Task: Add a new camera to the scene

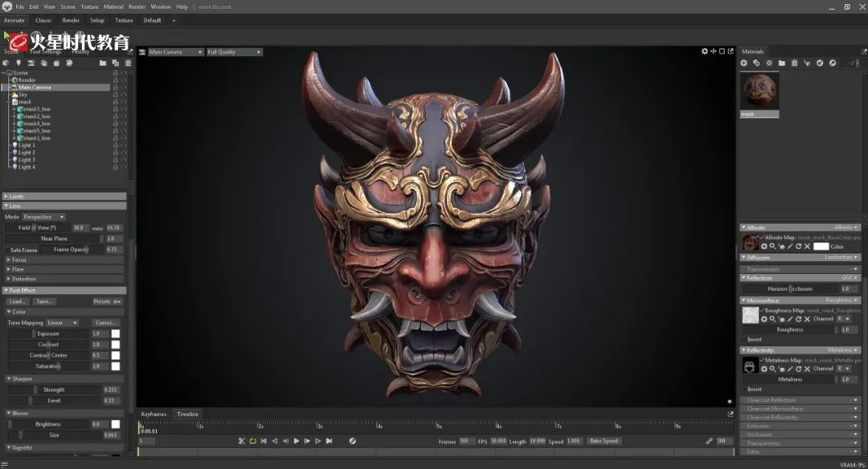Action: point(31,63)
